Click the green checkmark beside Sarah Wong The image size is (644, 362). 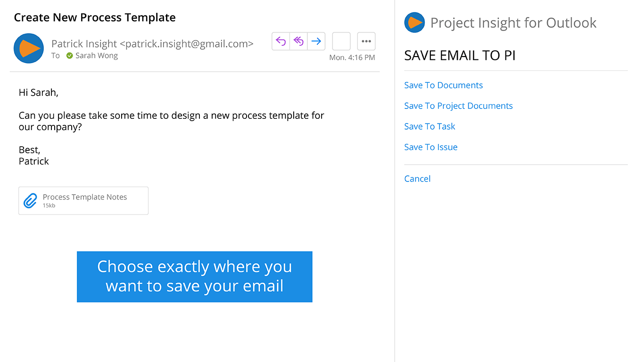[x=70, y=56]
